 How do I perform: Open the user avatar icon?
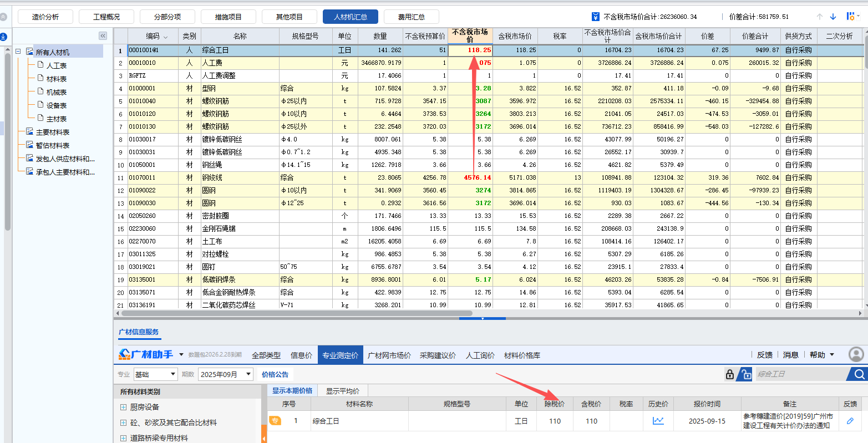click(855, 354)
